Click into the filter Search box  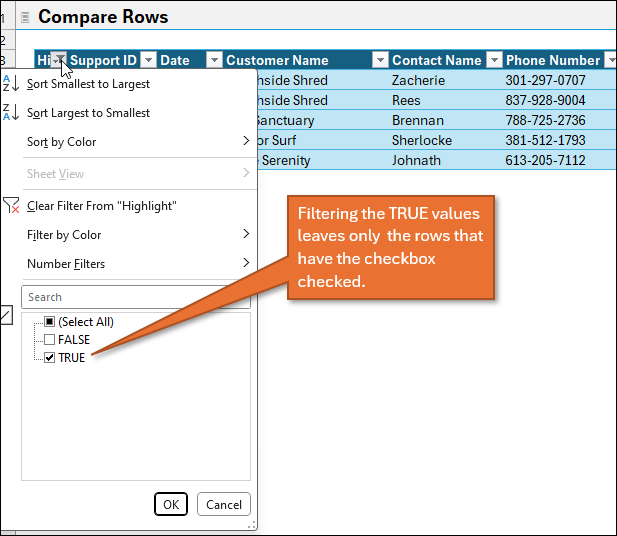[135, 297]
